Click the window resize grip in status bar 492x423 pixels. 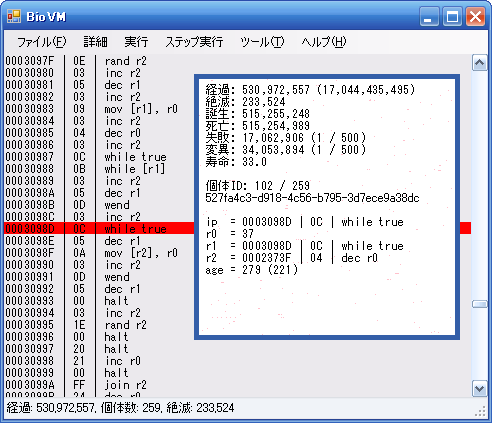click(480, 412)
